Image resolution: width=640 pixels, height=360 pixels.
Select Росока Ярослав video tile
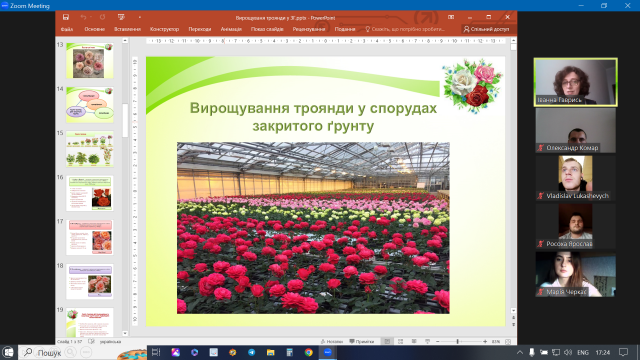(x=576, y=226)
